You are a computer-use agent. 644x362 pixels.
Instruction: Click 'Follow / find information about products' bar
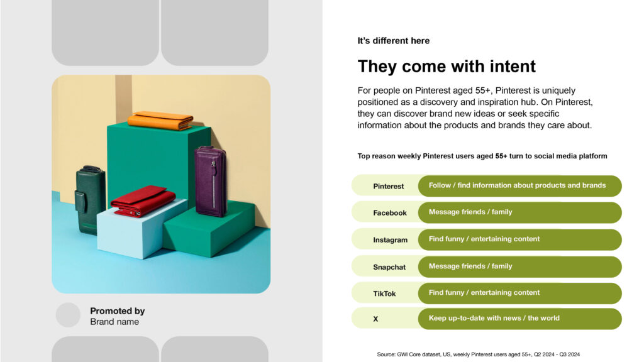519,186
